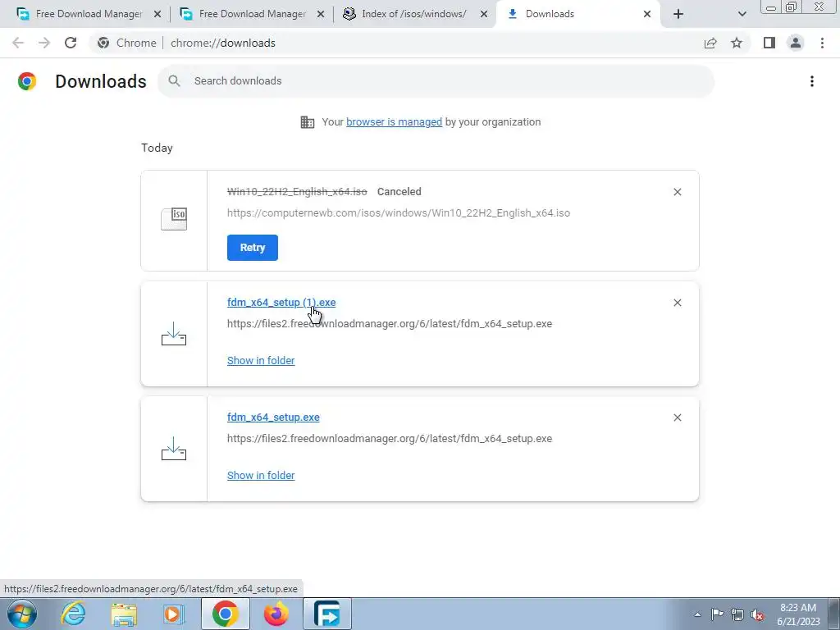Close the Downloads tab

pyautogui.click(x=646, y=14)
